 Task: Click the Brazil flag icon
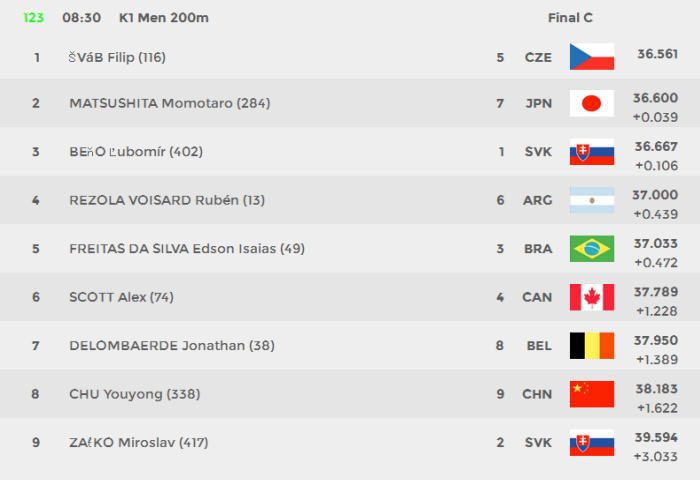click(592, 248)
